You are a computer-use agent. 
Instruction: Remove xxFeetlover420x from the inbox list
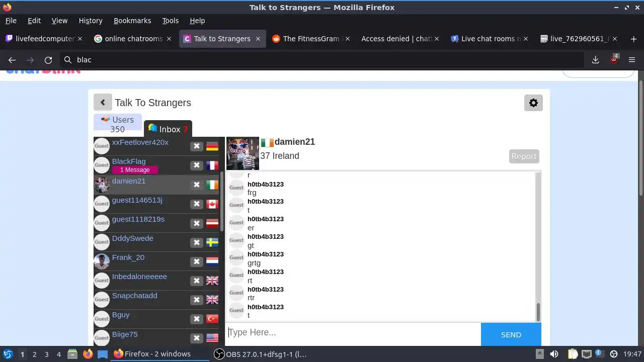pos(197,146)
